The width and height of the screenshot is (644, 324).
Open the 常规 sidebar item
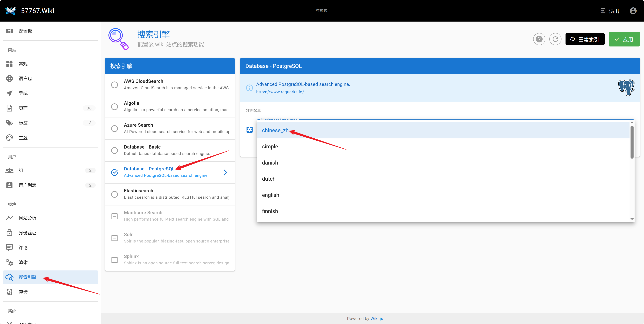tap(51, 64)
